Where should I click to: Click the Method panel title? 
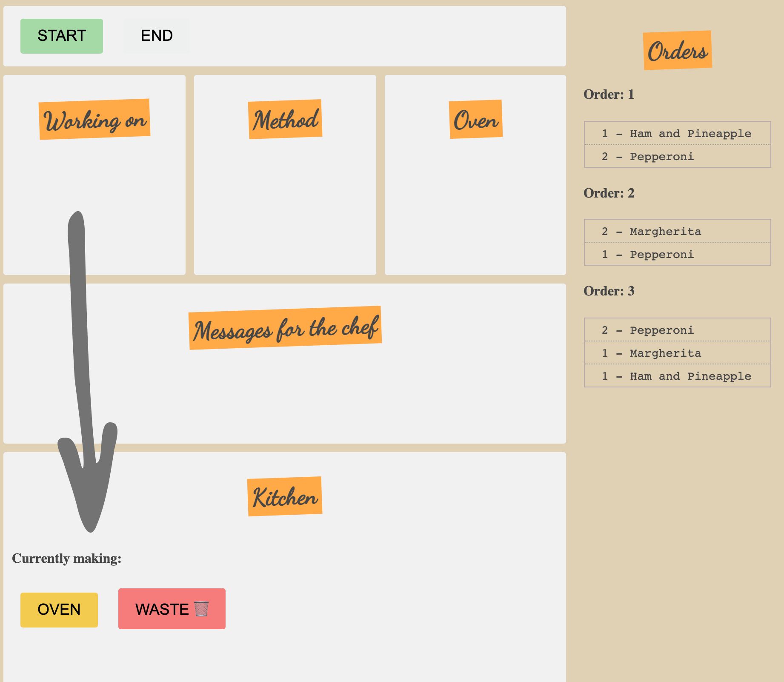[285, 119]
